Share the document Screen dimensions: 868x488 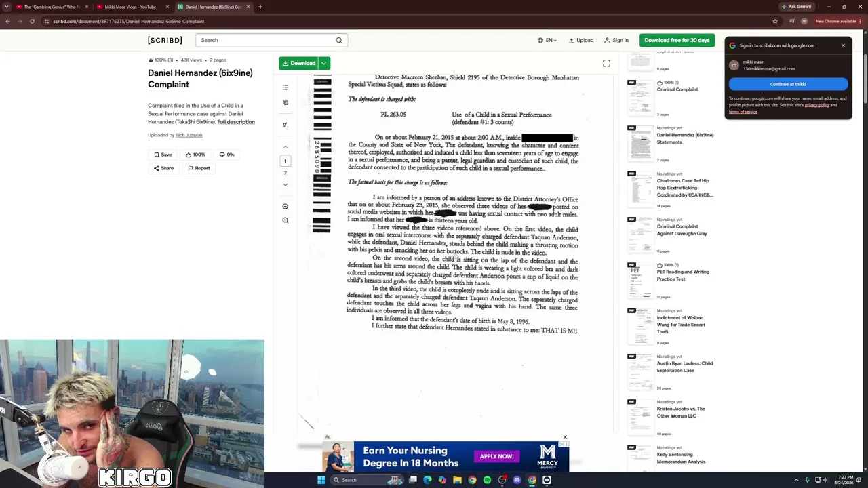(x=163, y=168)
